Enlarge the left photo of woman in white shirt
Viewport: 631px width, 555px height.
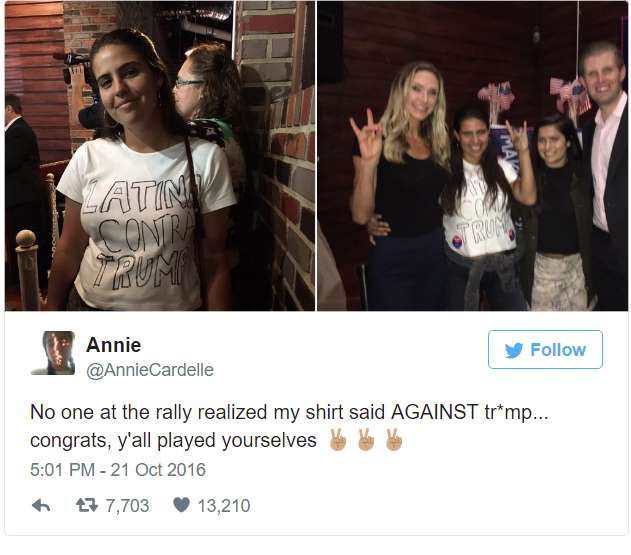pos(160,156)
